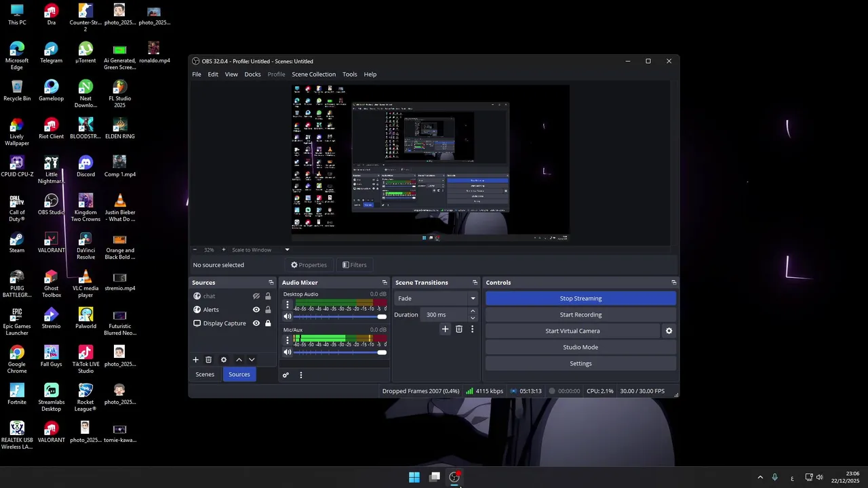The width and height of the screenshot is (868, 488).
Task: Toggle the lock on the chat source
Action: tap(268, 296)
